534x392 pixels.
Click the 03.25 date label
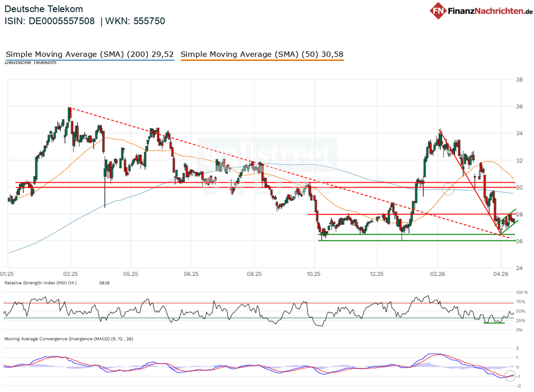click(71, 274)
